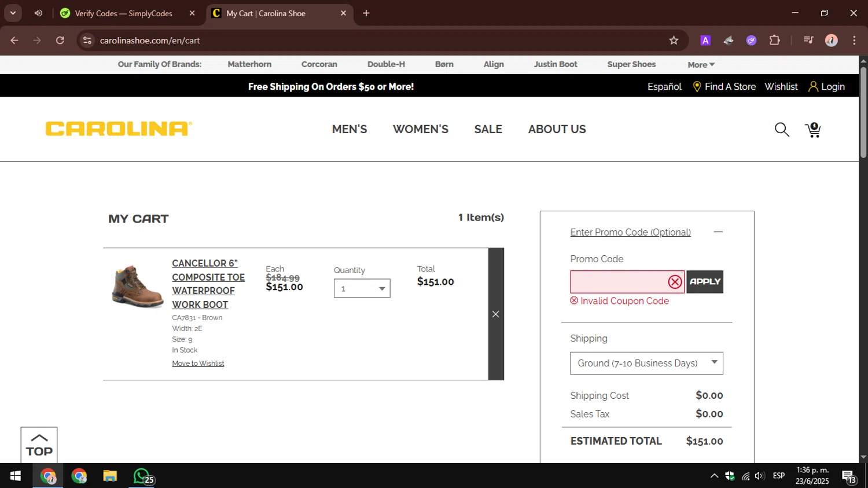This screenshot has width=868, height=488.
Task: Reload the page
Action: pyautogui.click(x=60, y=41)
